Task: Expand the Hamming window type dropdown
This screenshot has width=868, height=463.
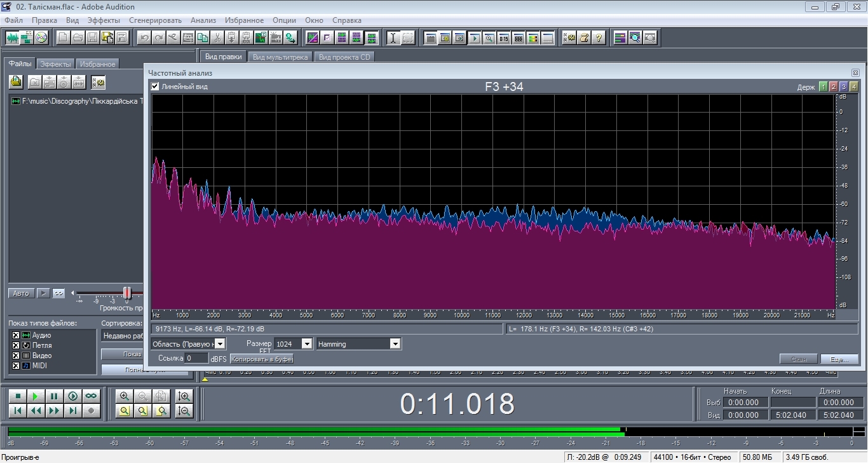Action: click(x=395, y=344)
